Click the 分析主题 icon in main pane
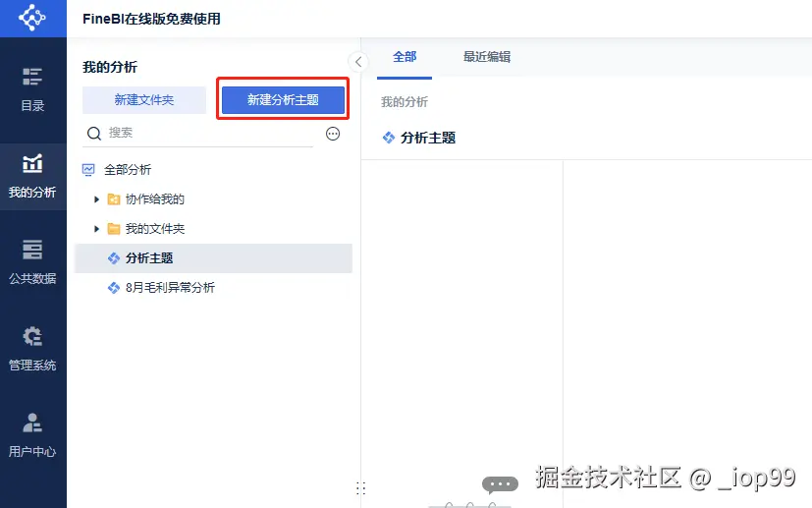Image resolution: width=812 pixels, height=508 pixels. [389, 138]
